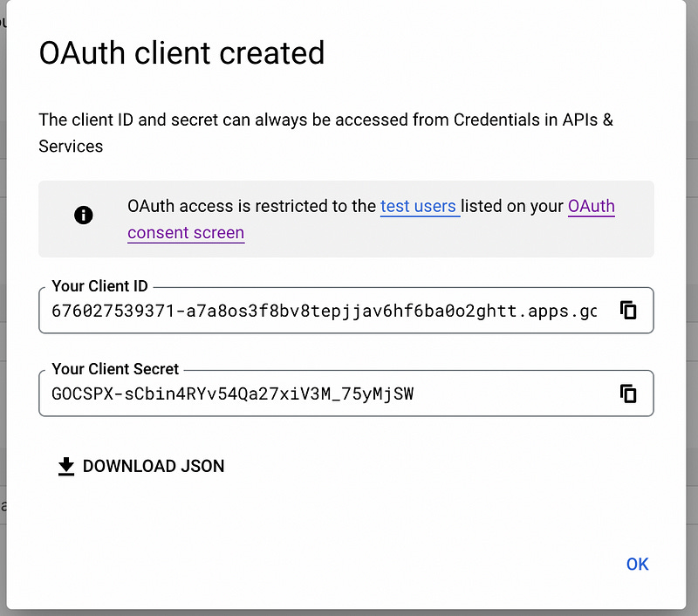
Task: Select the copy-to-clipboard icon for Your Client ID
Action: (629, 310)
